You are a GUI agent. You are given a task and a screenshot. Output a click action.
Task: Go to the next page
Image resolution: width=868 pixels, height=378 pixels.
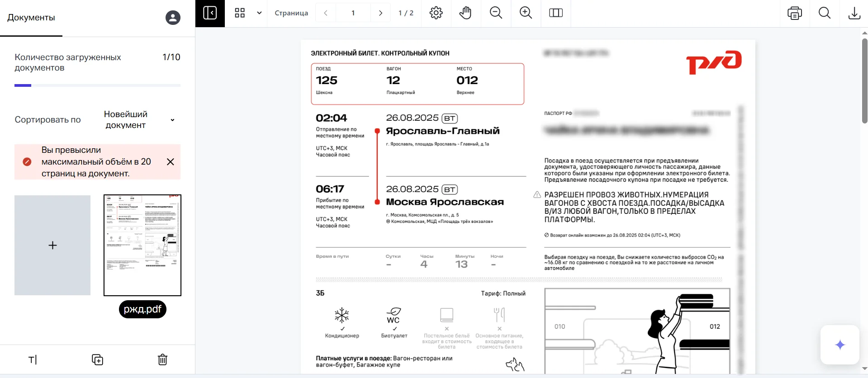pyautogui.click(x=380, y=13)
